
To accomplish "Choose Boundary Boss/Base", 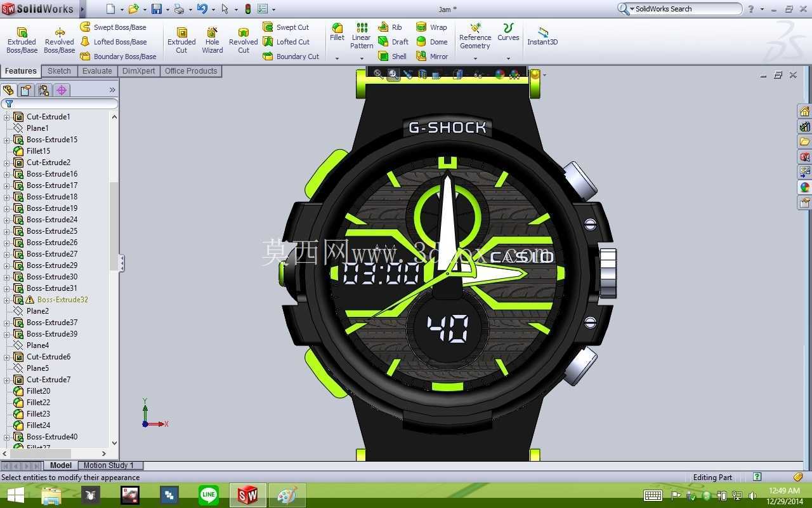I will click(118, 57).
